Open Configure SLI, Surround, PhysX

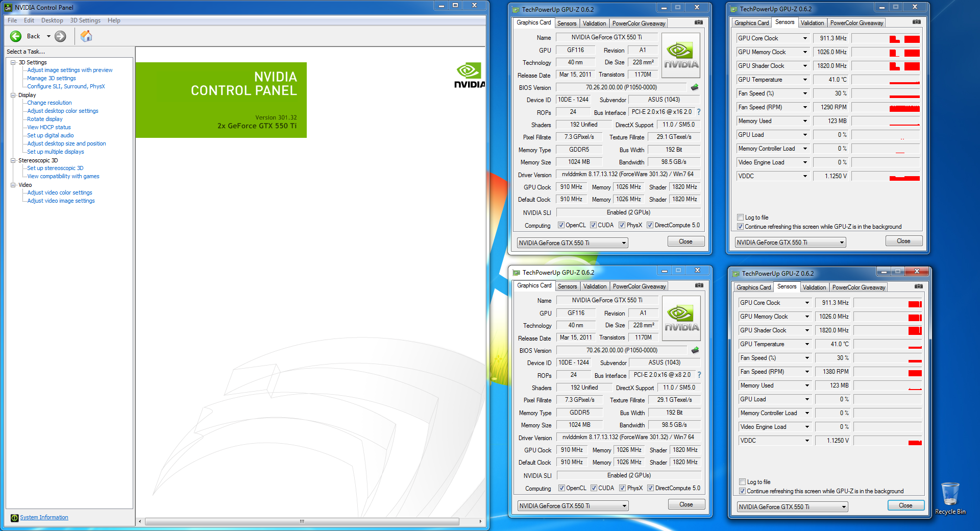point(66,86)
